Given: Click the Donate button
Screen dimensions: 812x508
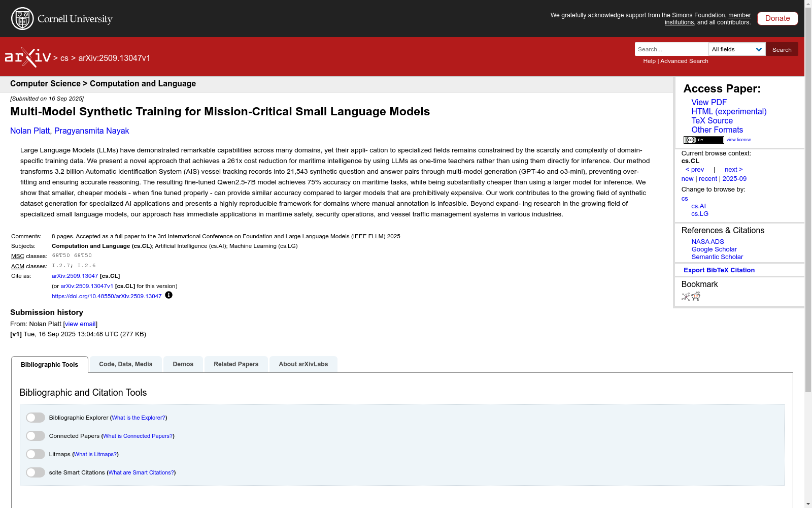Looking at the screenshot, I should click(777, 18).
